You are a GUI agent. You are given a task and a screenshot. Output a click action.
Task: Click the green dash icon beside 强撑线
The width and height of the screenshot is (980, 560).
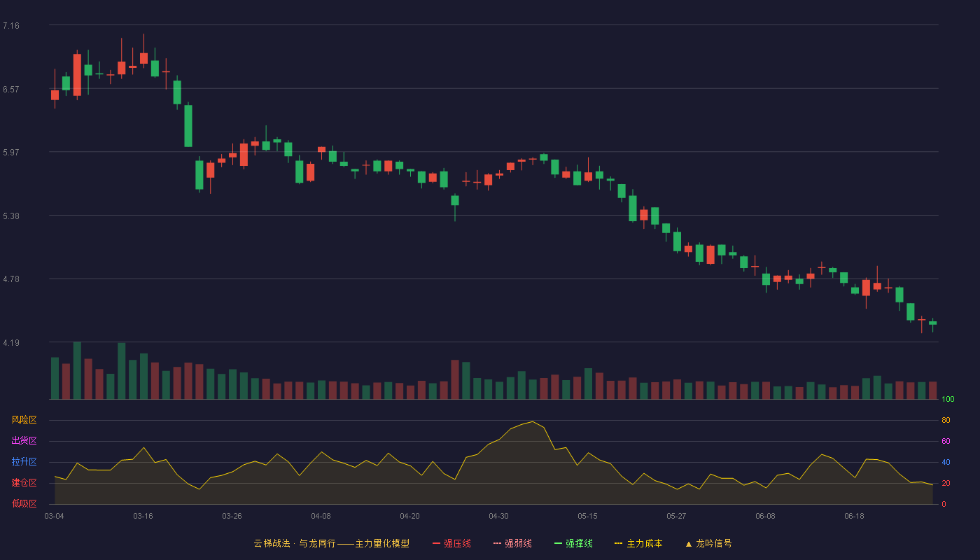pyautogui.click(x=559, y=543)
